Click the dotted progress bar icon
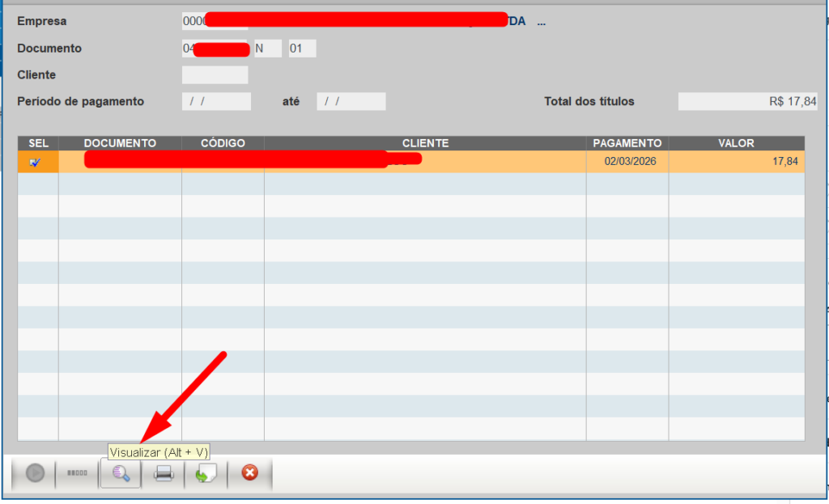The width and height of the screenshot is (829, 504). tap(77, 474)
